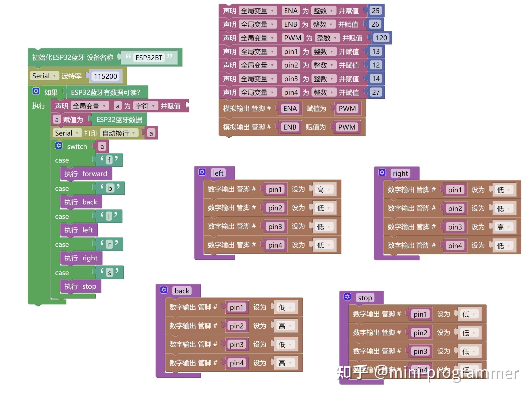Screen dimensions: 532x397
Task: Select variable a in switch block
Action: click(x=102, y=147)
